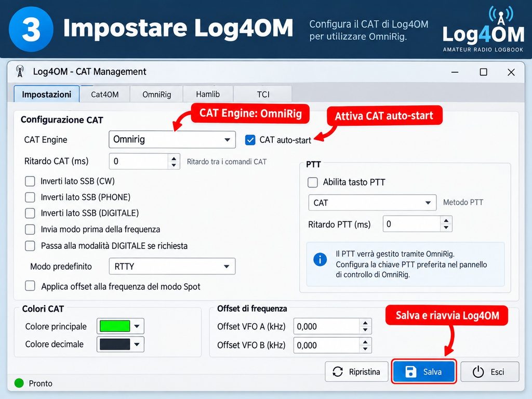Check Applica offset alla frequenza del modo Spot

(x=30, y=286)
